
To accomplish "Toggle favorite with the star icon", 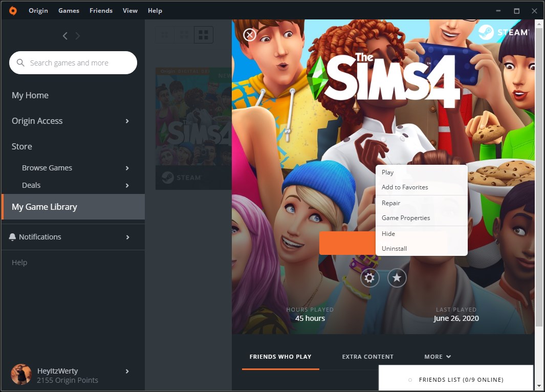I will pyautogui.click(x=397, y=278).
